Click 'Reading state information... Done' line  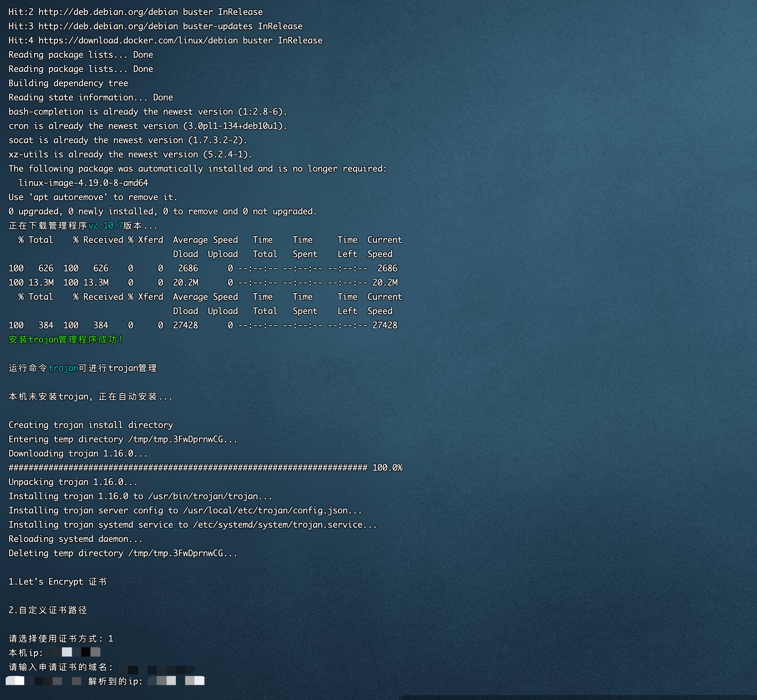[90, 97]
